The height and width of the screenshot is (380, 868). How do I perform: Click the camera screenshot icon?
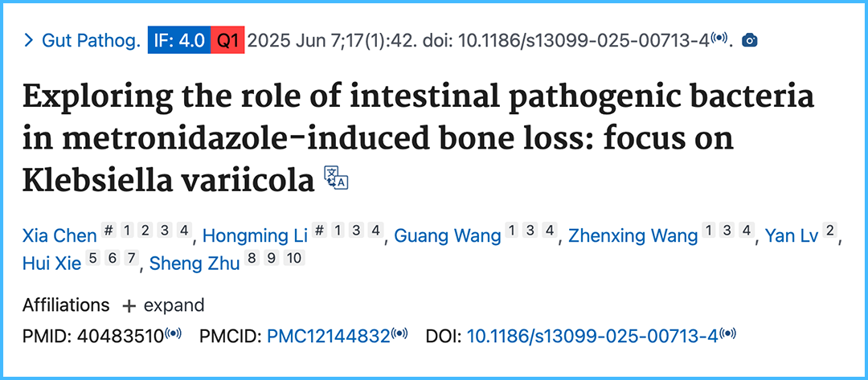[x=750, y=40]
